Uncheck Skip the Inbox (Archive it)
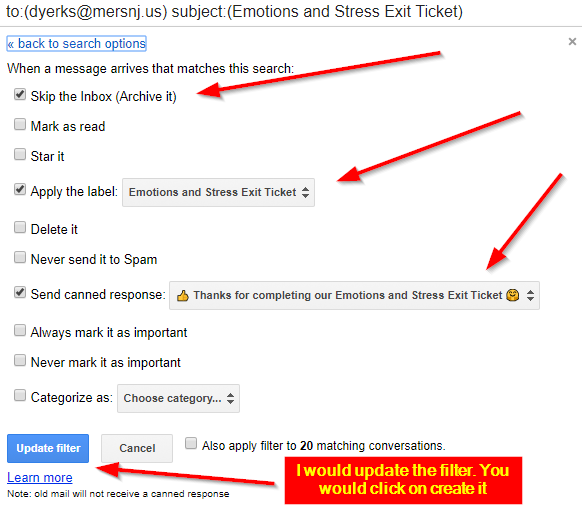This screenshot has height=506, width=582. (20, 94)
